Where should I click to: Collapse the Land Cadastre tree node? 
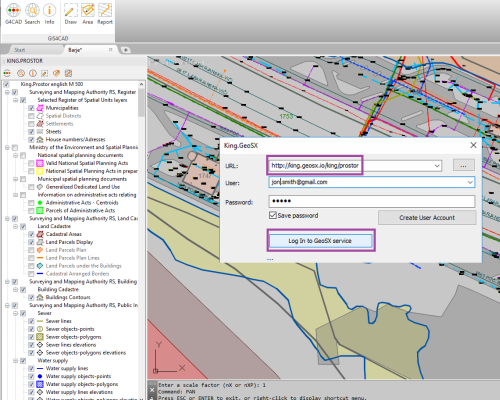coord(15,226)
